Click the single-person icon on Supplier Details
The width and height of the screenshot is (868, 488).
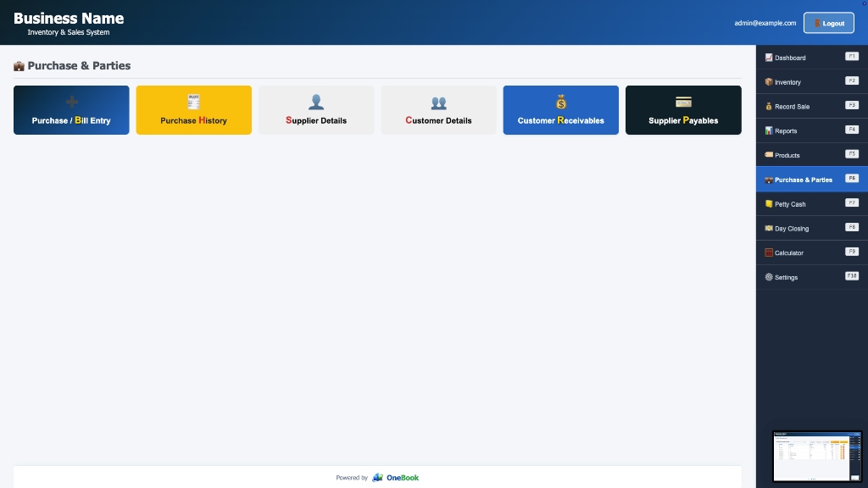pyautogui.click(x=316, y=102)
